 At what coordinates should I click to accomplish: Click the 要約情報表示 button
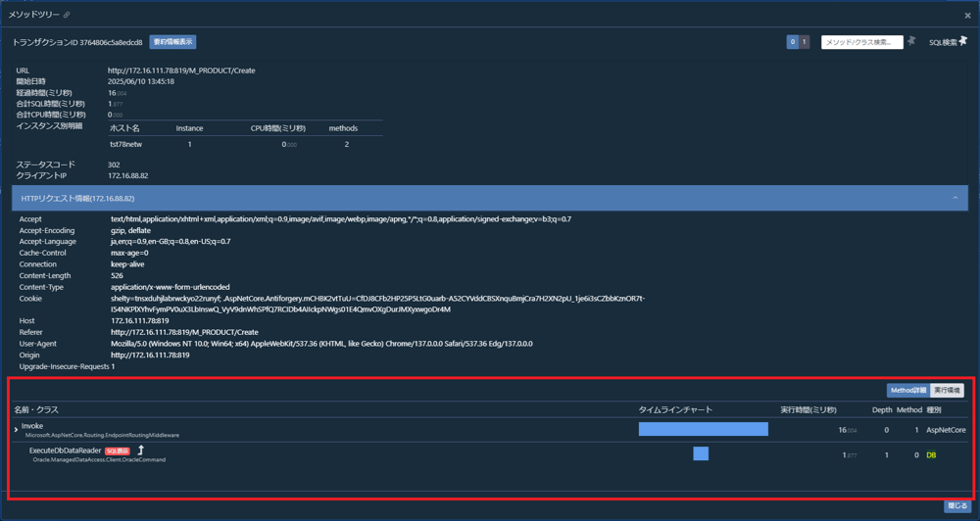172,42
